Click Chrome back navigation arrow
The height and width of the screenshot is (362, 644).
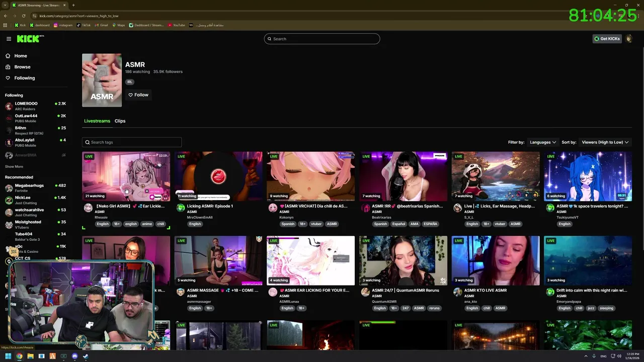[x=6, y=16]
